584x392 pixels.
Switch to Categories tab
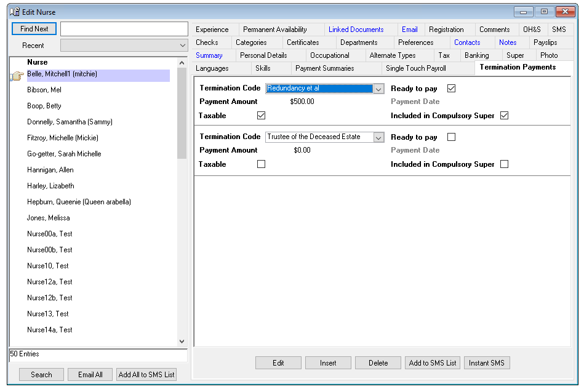[251, 42]
